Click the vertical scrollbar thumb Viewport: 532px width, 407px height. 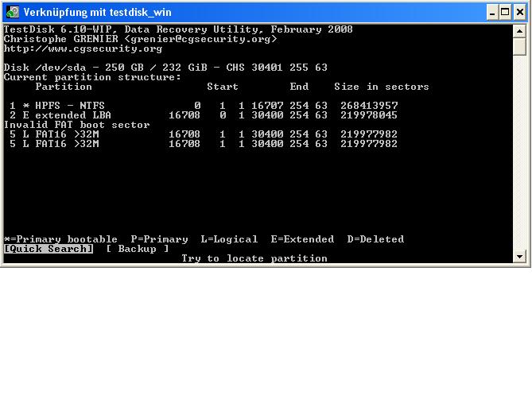519,46
